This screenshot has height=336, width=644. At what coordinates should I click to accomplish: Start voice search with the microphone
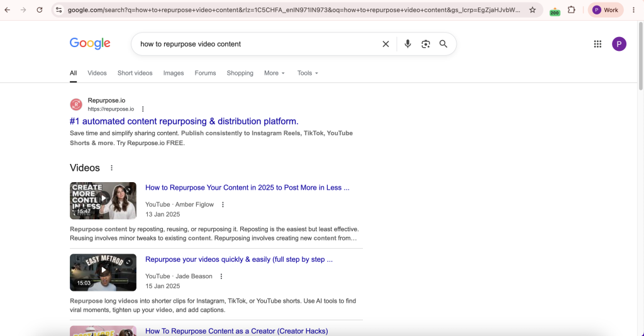[408, 44]
